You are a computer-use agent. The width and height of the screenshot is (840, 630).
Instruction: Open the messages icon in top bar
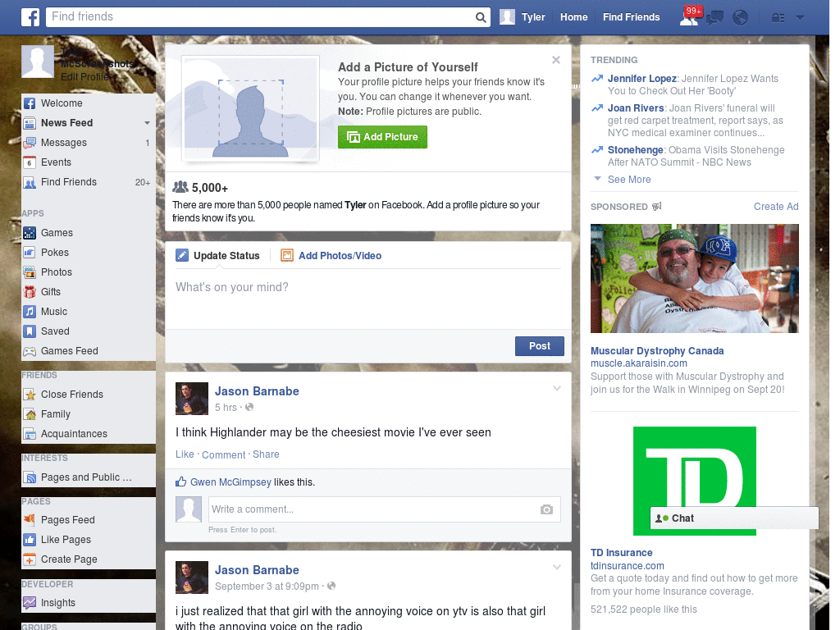click(714, 18)
